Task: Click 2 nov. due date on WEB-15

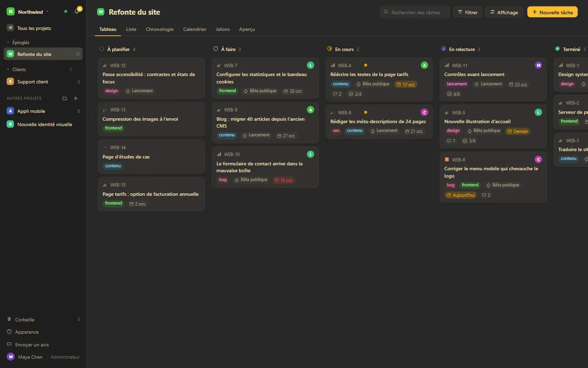Action: pyautogui.click(x=138, y=204)
